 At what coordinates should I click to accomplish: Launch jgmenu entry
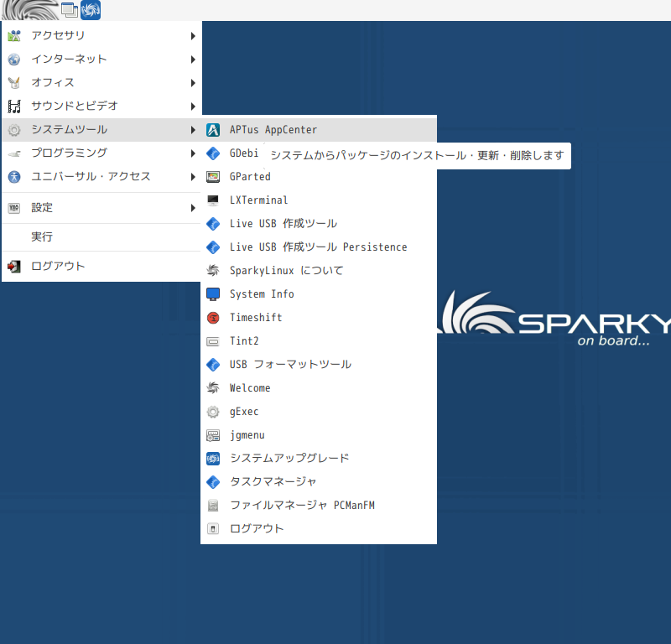click(x=319, y=435)
